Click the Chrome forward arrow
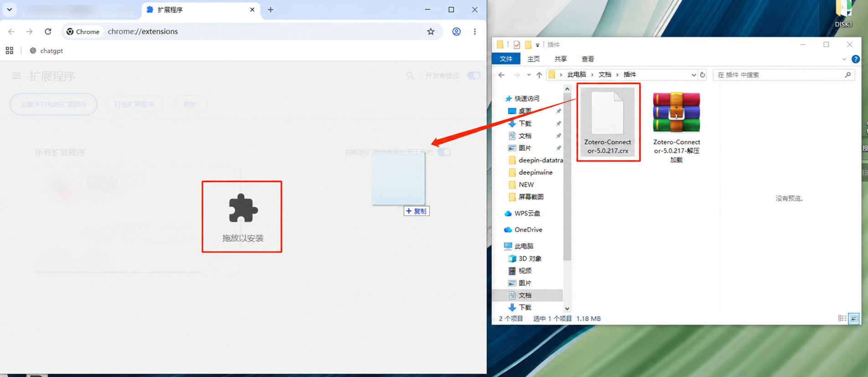Viewport: 868px width, 377px height. [30, 31]
